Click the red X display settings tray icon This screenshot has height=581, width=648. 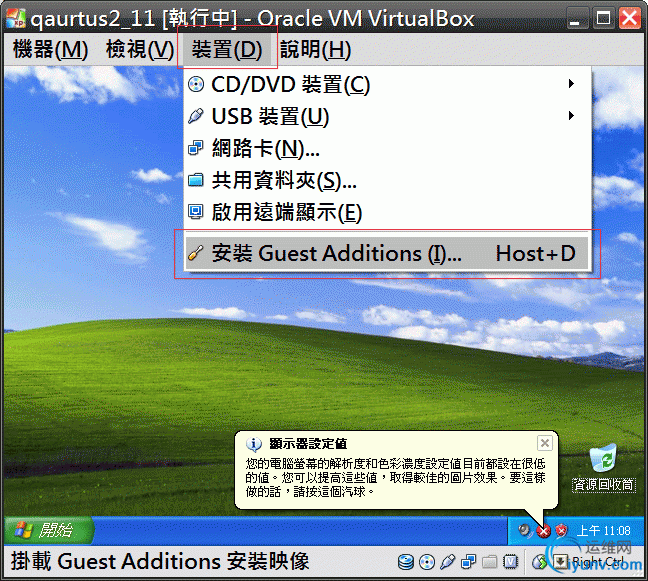tap(543, 531)
